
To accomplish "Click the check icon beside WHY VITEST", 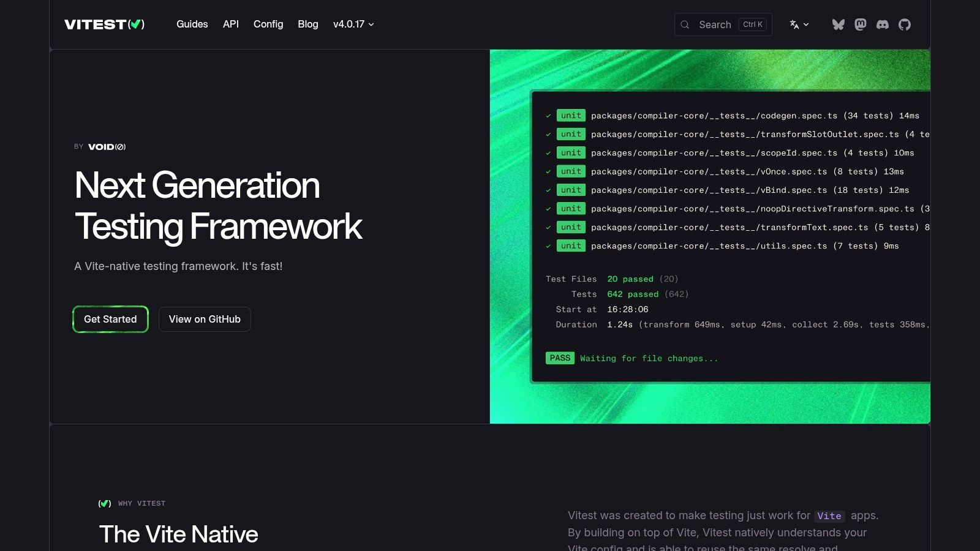I will pos(104,503).
